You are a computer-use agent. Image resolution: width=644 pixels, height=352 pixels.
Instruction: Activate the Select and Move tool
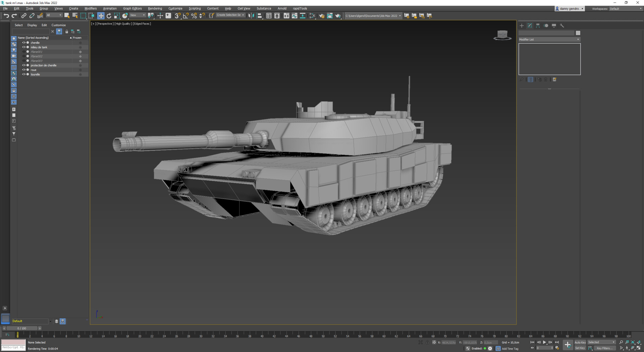[101, 16]
